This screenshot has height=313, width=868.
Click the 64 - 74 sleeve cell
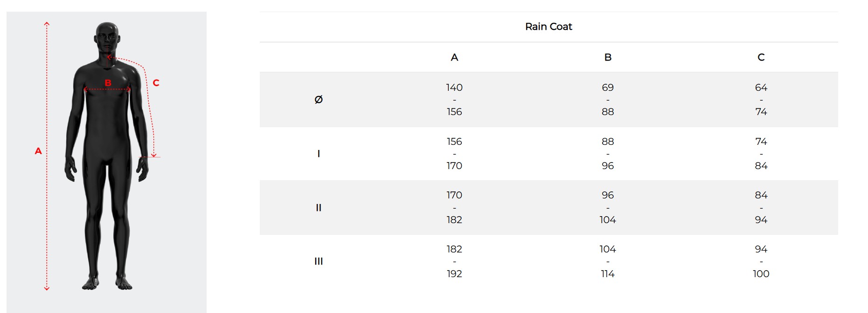coord(761,100)
